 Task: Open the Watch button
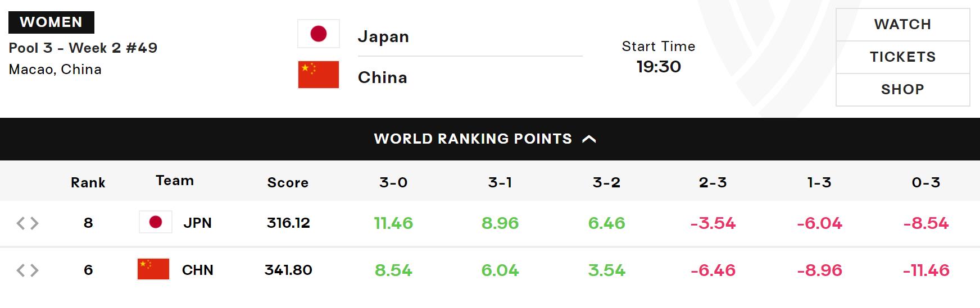pyautogui.click(x=902, y=25)
